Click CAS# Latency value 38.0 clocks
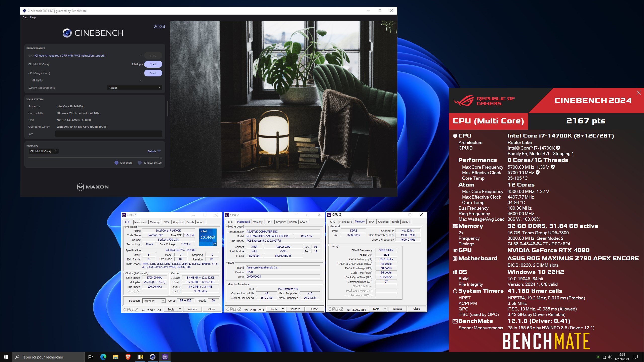Screen dimensions: 644x362 click(386, 259)
